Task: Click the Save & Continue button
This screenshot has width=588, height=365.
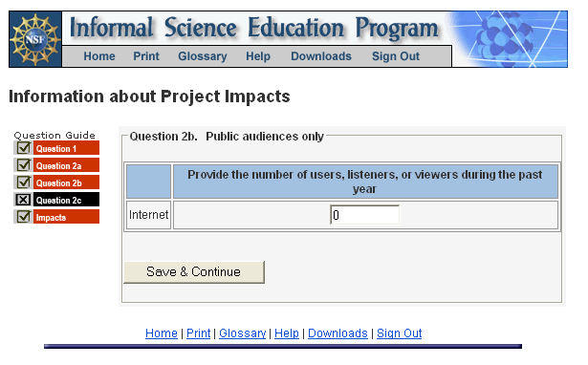Action: [x=194, y=272]
